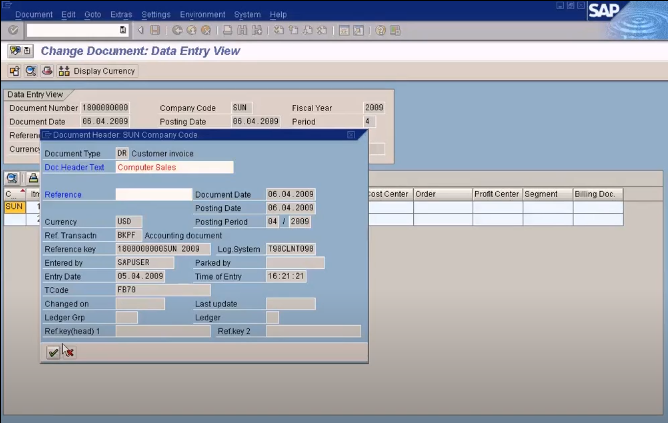Click the Profit Center column header
Image resolution: width=668 pixels, height=423 pixels.
[497, 194]
